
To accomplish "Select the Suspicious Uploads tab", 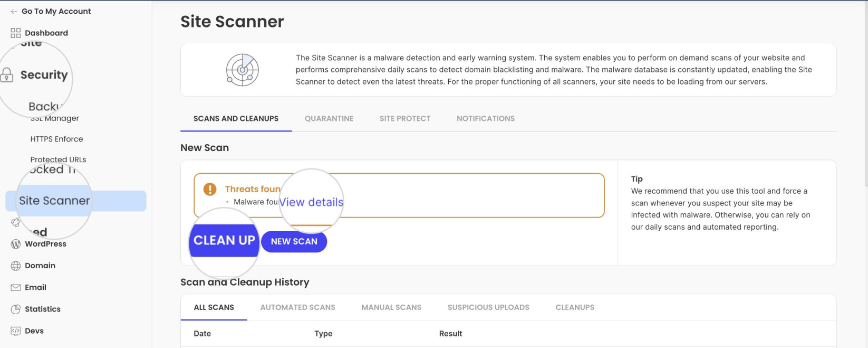I will point(488,307).
